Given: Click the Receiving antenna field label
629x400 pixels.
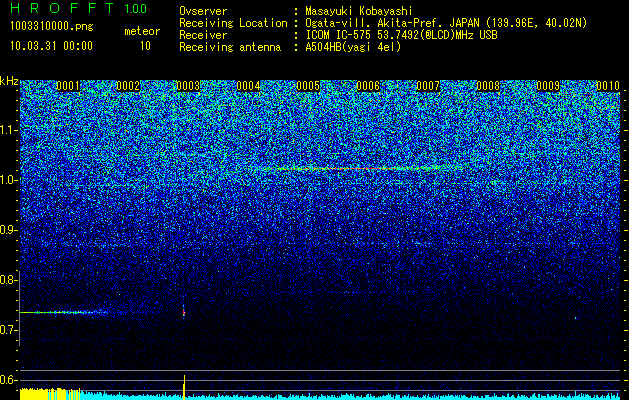Looking at the screenshot, I should (x=230, y=47).
